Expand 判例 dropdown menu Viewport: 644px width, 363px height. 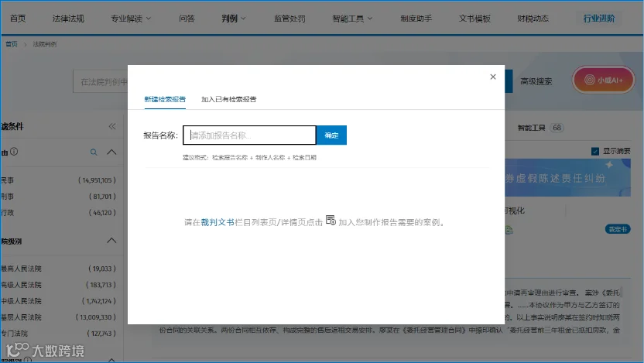click(x=233, y=19)
